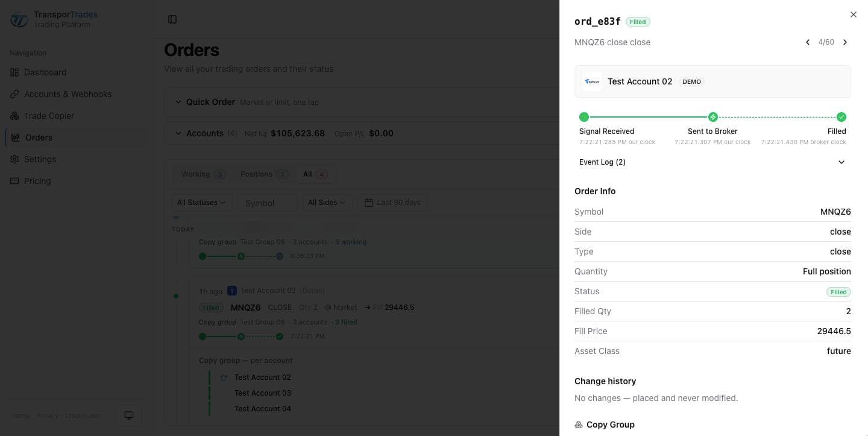Image resolution: width=868 pixels, height=436 pixels.
Task: Click Test Account 04 in the copy group list
Action: point(263,409)
